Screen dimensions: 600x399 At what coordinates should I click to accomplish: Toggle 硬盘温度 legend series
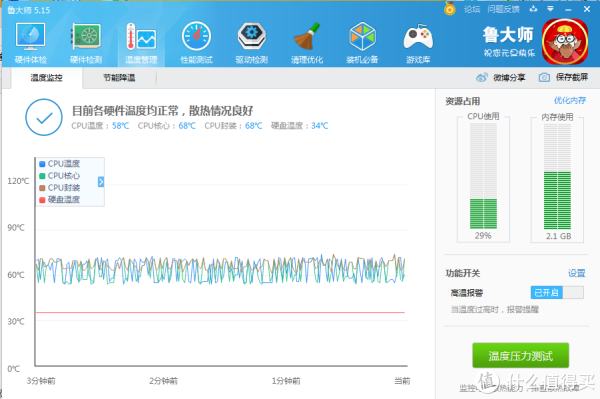click(60, 199)
